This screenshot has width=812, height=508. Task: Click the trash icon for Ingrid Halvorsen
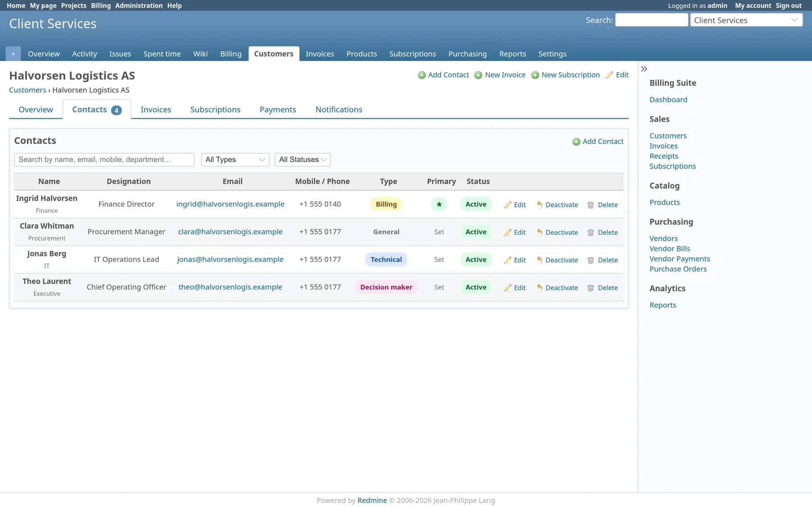[591, 205]
